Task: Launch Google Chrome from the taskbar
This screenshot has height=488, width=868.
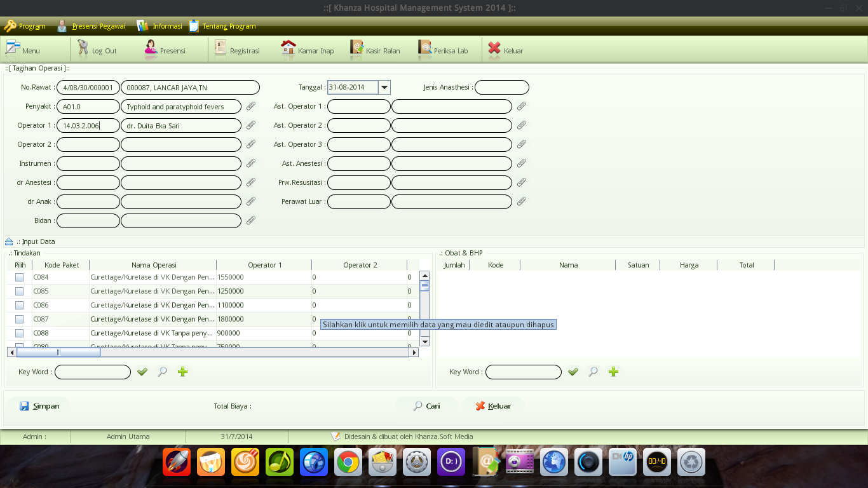Action: tap(348, 462)
